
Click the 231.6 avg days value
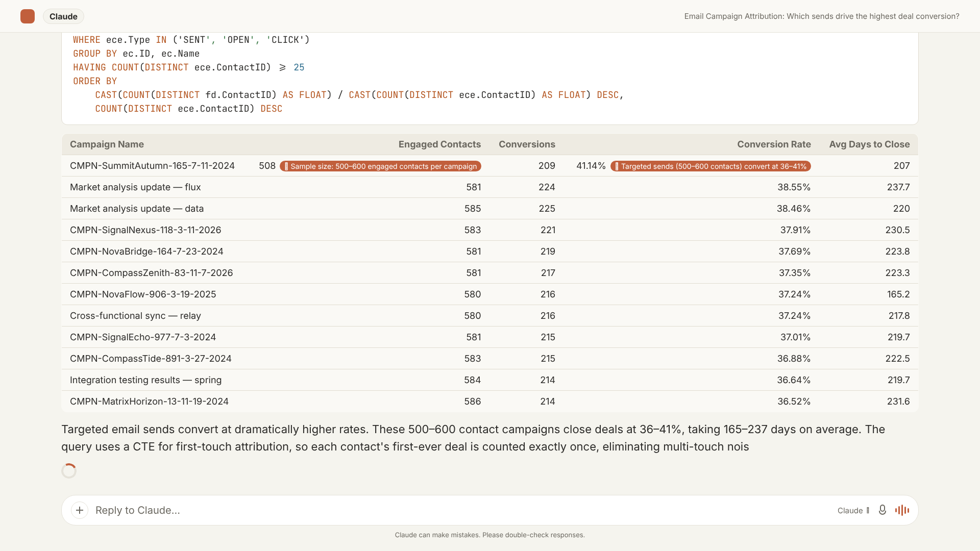click(x=898, y=402)
